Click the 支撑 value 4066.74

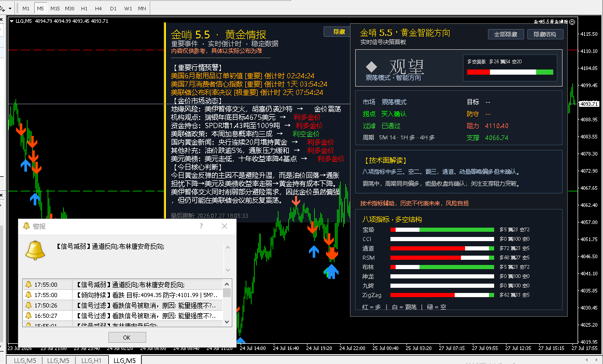click(497, 138)
